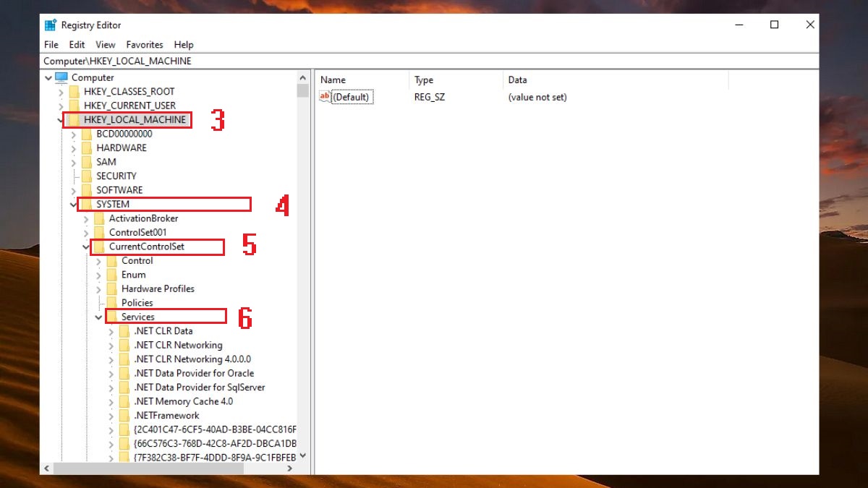Select the {2C401C47-6CF5-40AD-B3BE key

click(x=215, y=429)
